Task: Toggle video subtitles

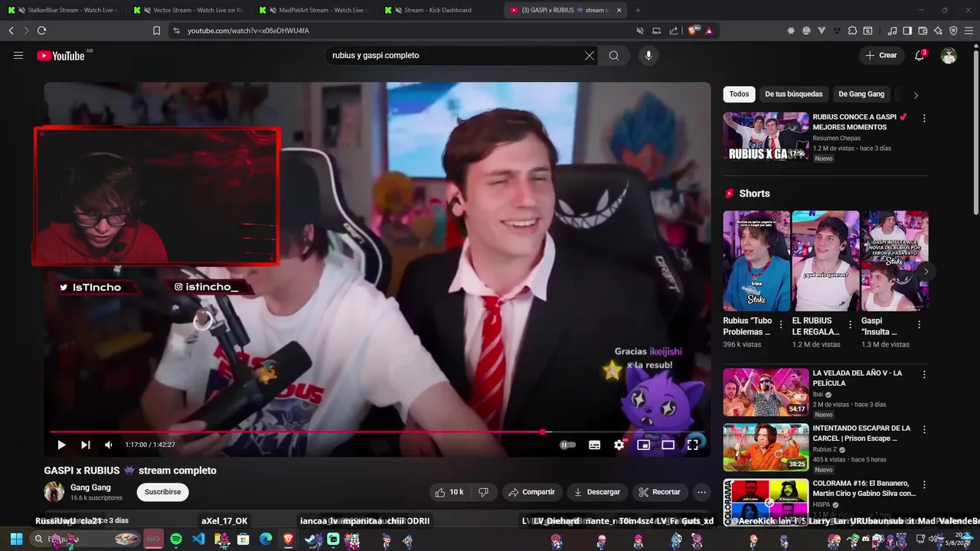Action: [x=594, y=445]
